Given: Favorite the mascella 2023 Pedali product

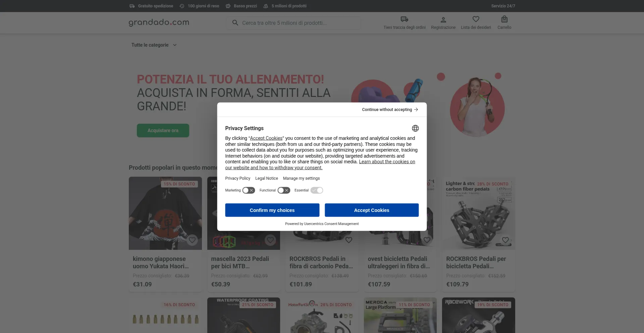Looking at the screenshot, I should point(270,240).
